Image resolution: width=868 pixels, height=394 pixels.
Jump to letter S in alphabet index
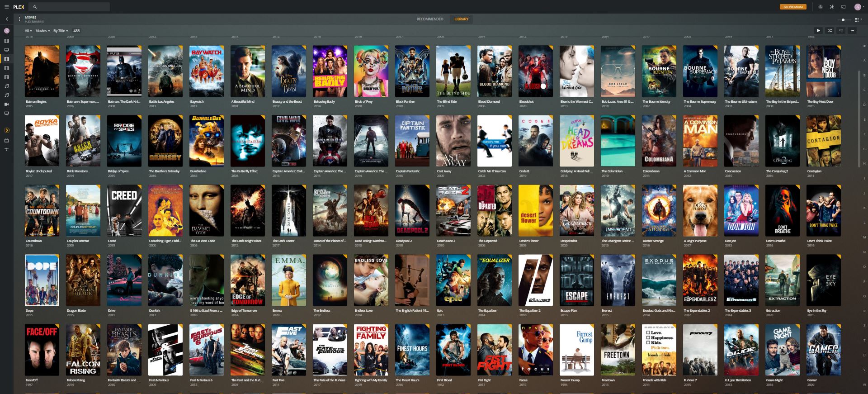(x=864, y=325)
